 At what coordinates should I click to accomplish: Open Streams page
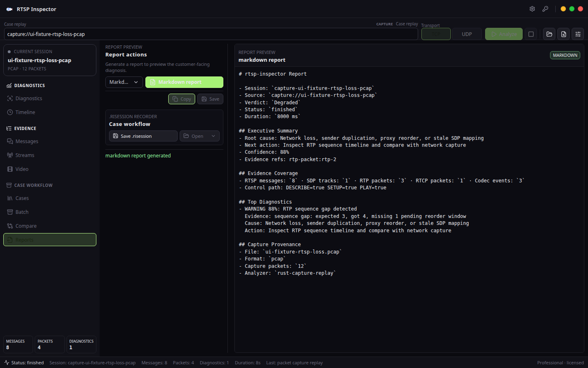tap(50, 155)
